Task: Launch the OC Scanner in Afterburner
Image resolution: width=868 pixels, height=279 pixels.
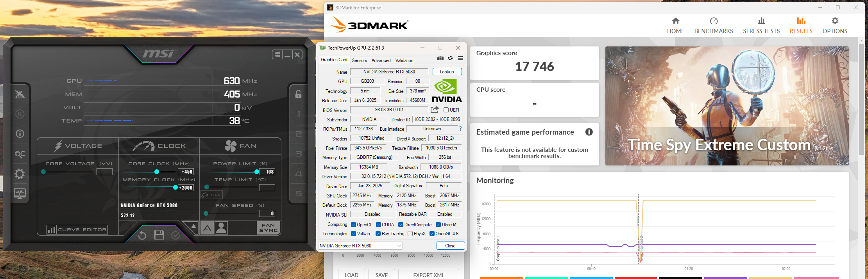Action: click(20, 154)
